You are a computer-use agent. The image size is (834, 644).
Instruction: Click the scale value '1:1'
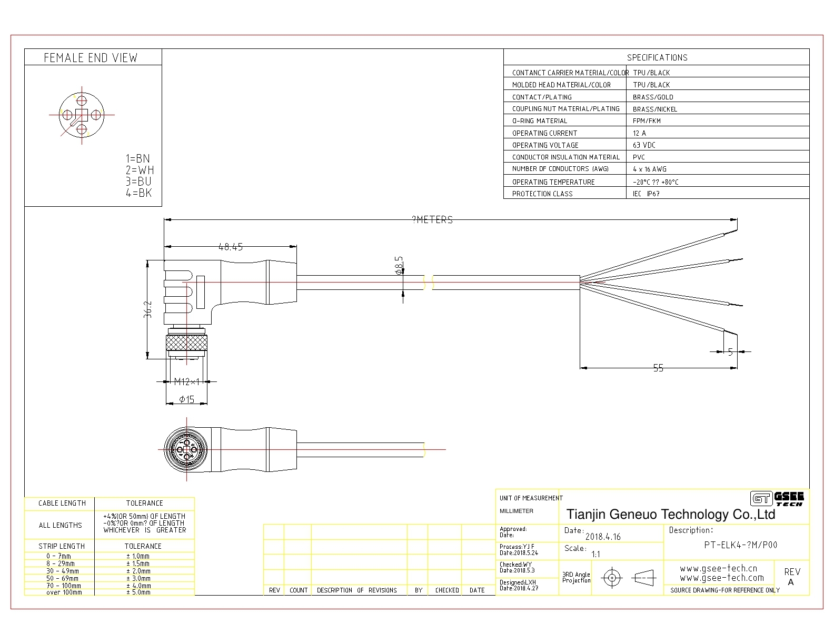(x=596, y=554)
